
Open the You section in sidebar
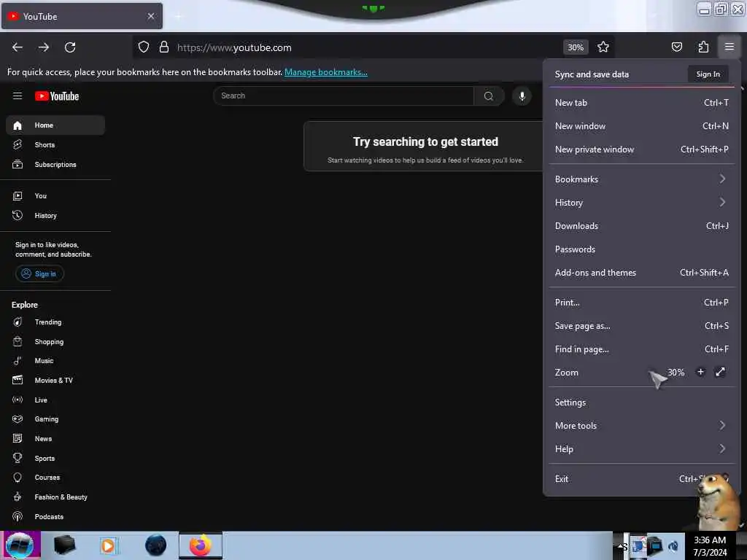tap(55, 195)
